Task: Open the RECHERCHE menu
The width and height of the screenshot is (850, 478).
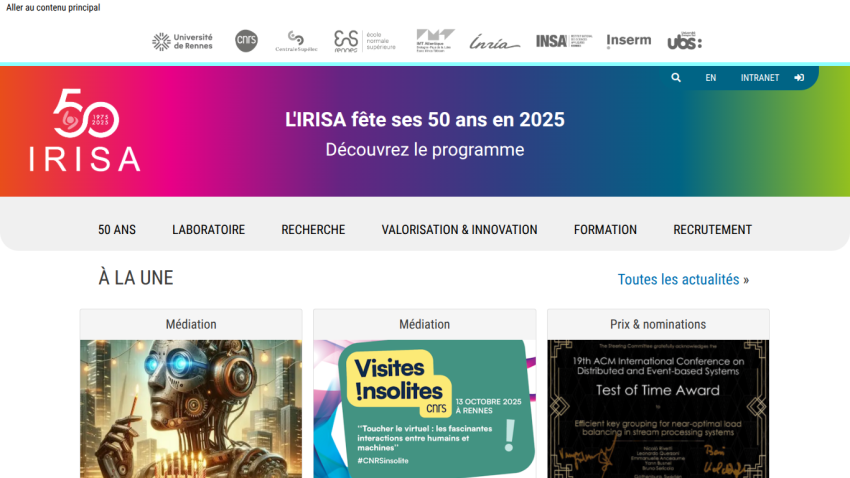Action: pos(313,230)
